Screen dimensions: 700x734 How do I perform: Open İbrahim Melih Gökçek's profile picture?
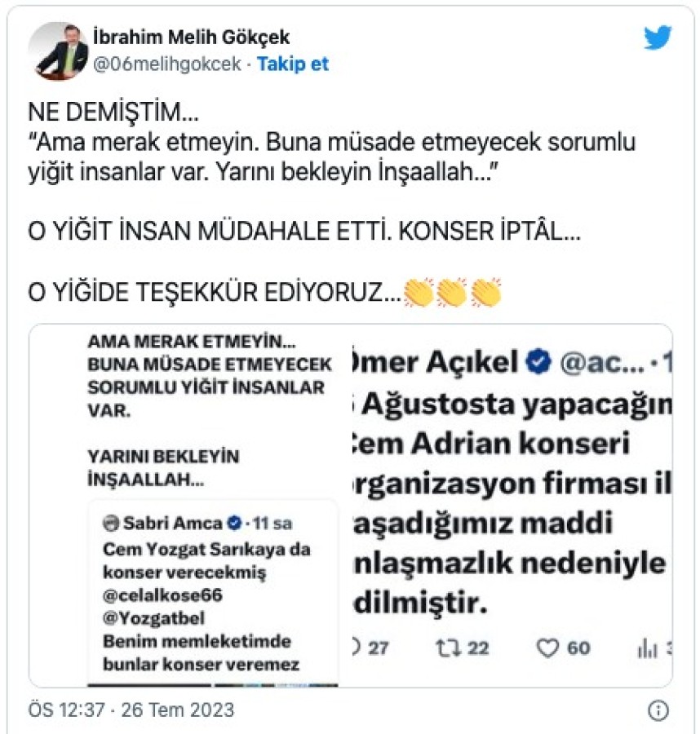pyautogui.click(x=59, y=51)
